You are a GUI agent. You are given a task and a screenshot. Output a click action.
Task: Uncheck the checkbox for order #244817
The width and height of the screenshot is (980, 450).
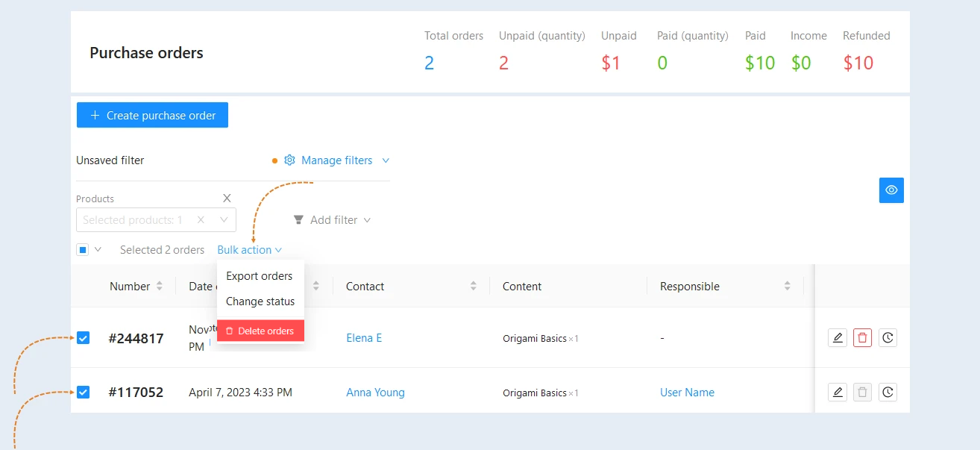point(83,338)
